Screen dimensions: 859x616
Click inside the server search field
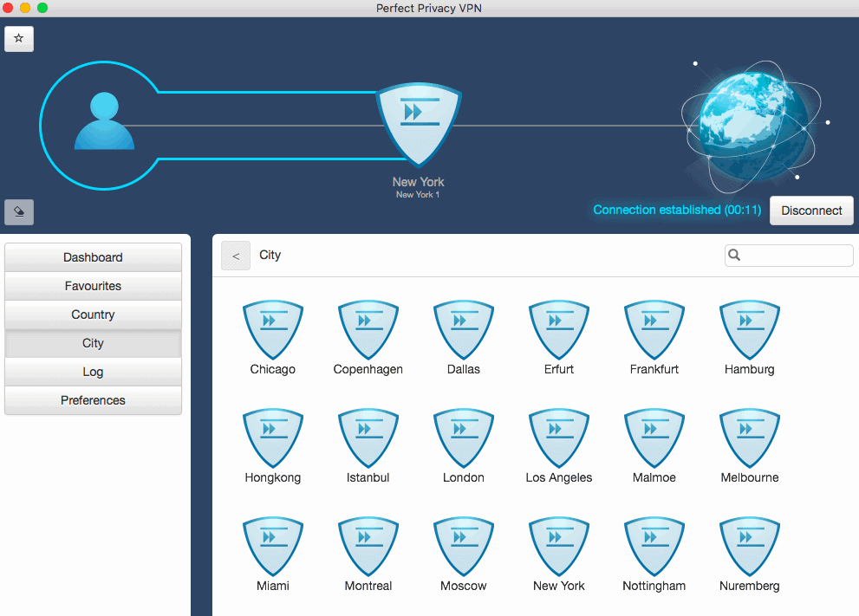tap(793, 255)
